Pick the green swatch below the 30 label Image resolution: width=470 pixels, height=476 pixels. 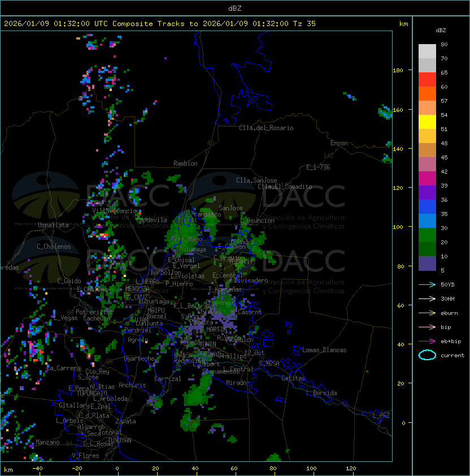(x=427, y=235)
